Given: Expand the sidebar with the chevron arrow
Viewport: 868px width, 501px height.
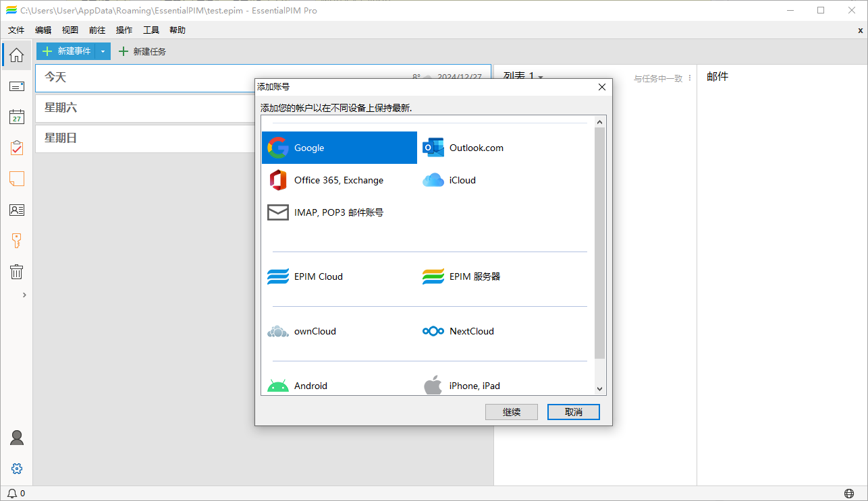Looking at the screenshot, I should [x=24, y=295].
